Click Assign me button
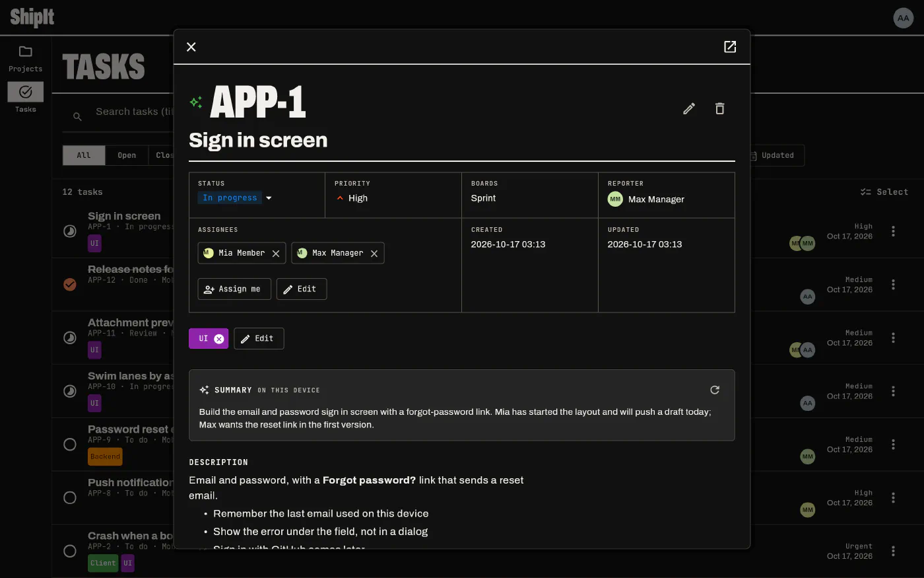The image size is (924, 578). tap(234, 289)
